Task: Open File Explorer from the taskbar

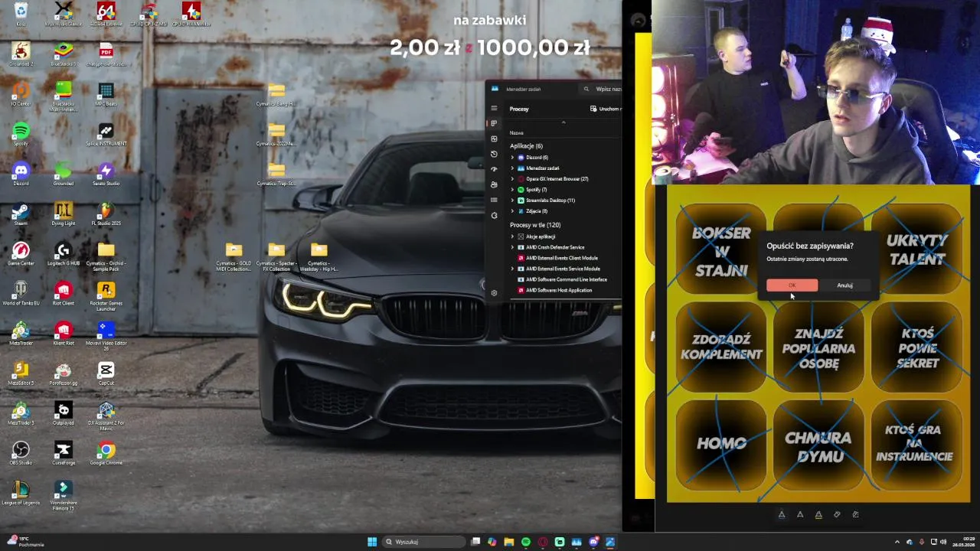Action: (508, 542)
